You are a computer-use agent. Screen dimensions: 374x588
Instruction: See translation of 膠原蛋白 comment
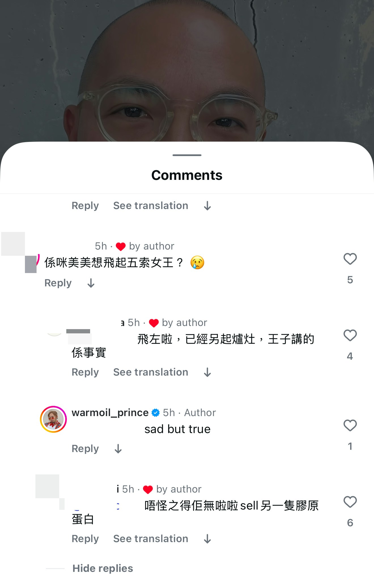coord(151,539)
